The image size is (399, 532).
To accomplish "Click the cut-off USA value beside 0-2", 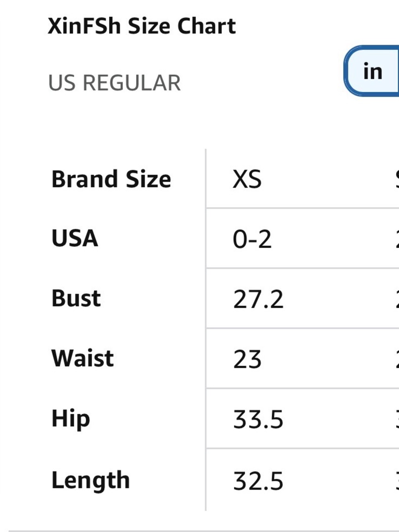I will coord(397,239).
